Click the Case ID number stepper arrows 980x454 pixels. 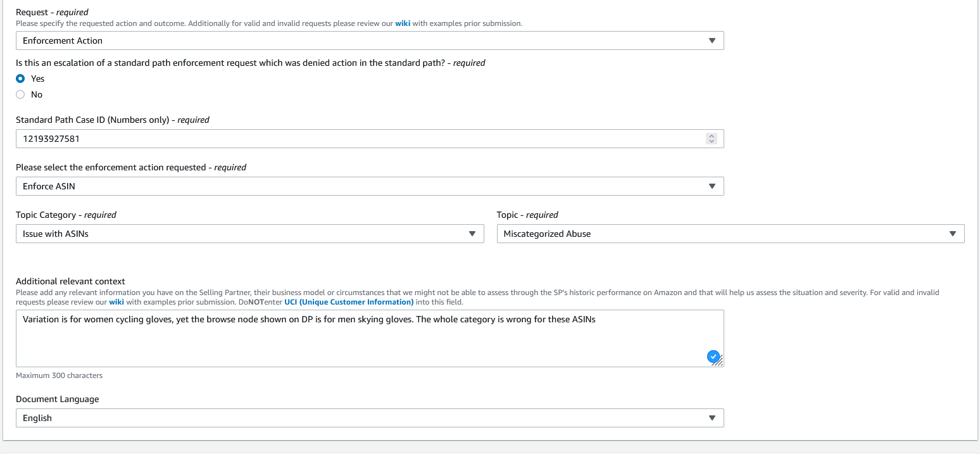712,139
